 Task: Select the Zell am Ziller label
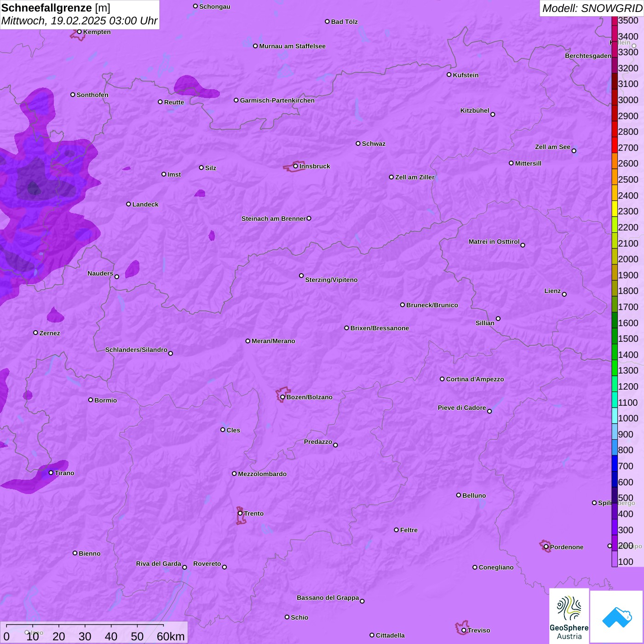coord(415,177)
